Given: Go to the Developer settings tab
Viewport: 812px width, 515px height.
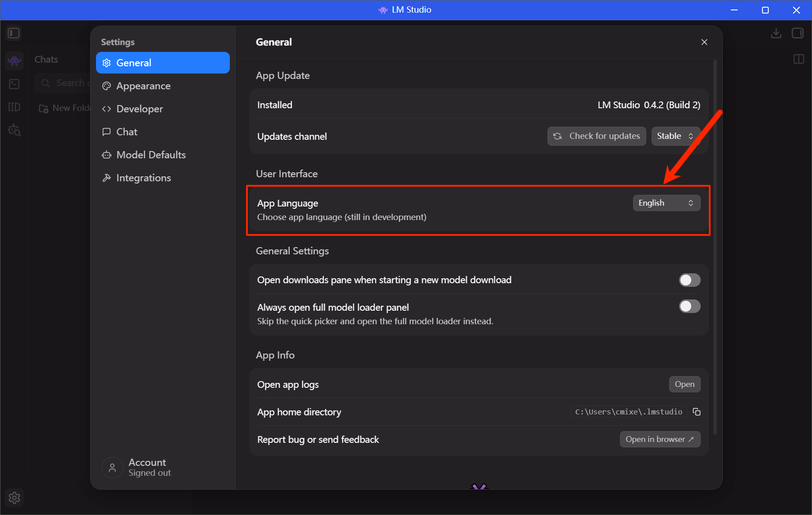Looking at the screenshot, I should point(163,109).
